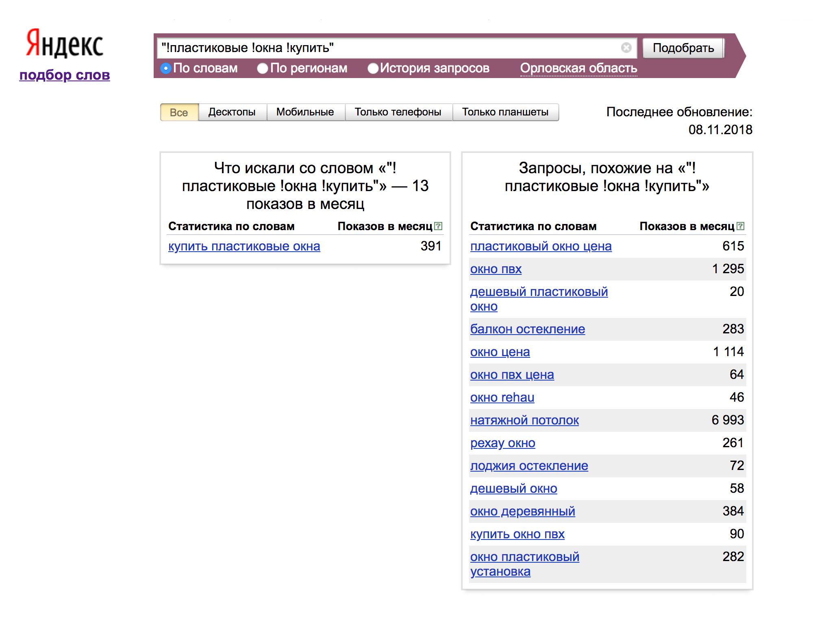Click the '1 295' impressions value
The image size is (813, 644).
tap(728, 269)
